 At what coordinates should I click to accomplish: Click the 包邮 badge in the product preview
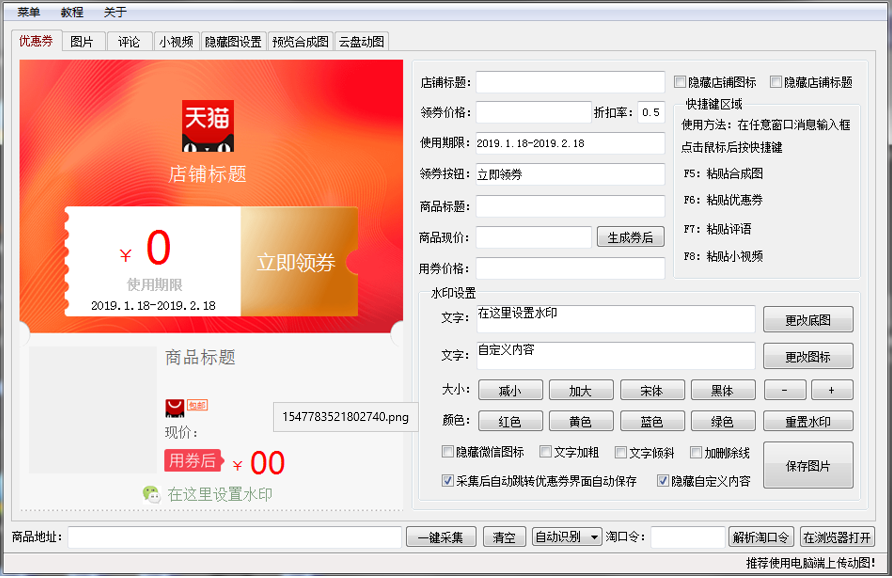pyautogui.click(x=197, y=405)
